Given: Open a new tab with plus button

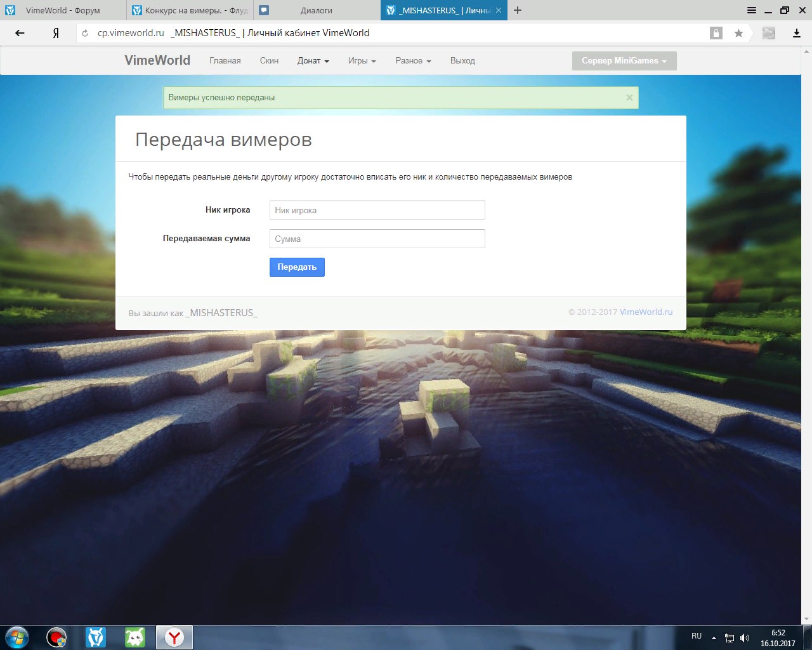Looking at the screenshot, I should 518,10.
